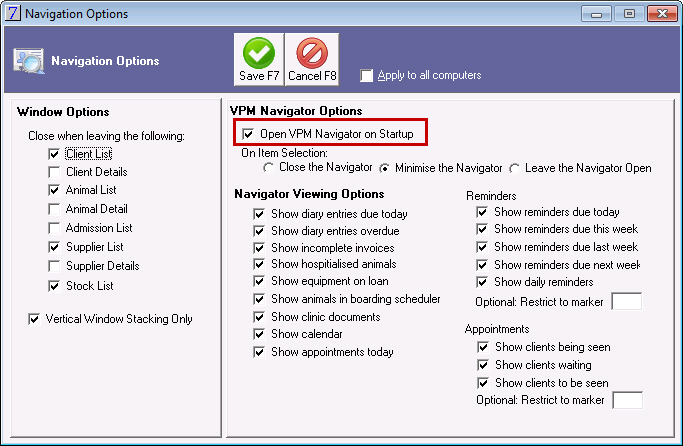
Task: Check the Admission List checkbox
Action: pos(54,228)
